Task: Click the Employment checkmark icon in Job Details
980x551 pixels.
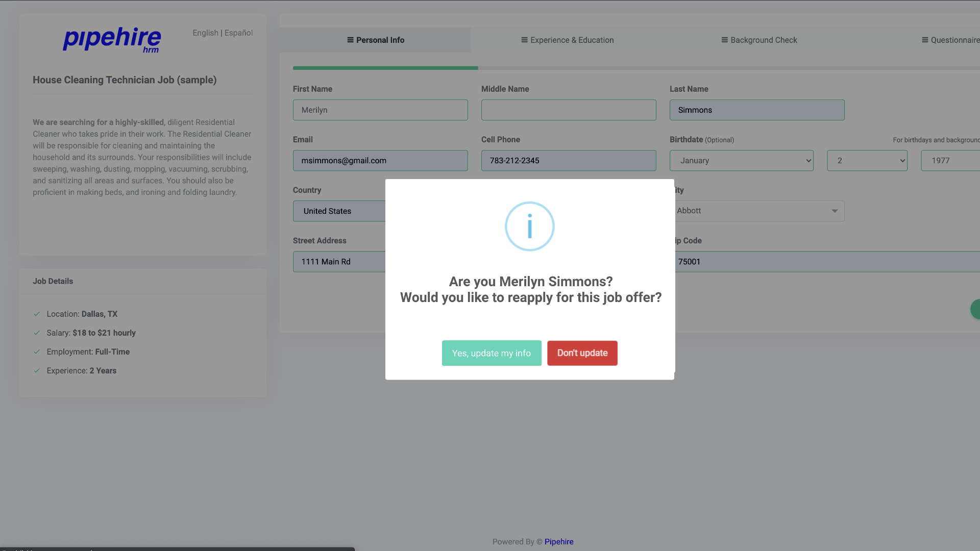Action: pyautogui.click(x=37, y=352)
